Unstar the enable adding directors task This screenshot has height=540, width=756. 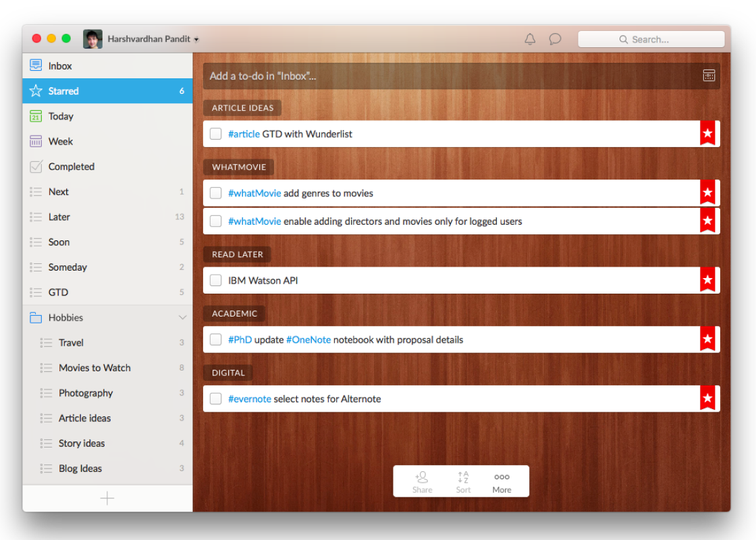[707, 220]
